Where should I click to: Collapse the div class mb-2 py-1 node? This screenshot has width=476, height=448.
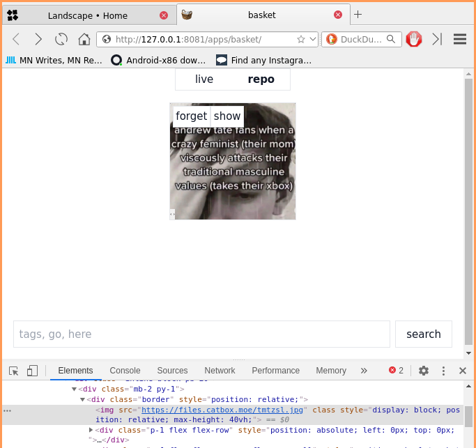coord(75,389)
